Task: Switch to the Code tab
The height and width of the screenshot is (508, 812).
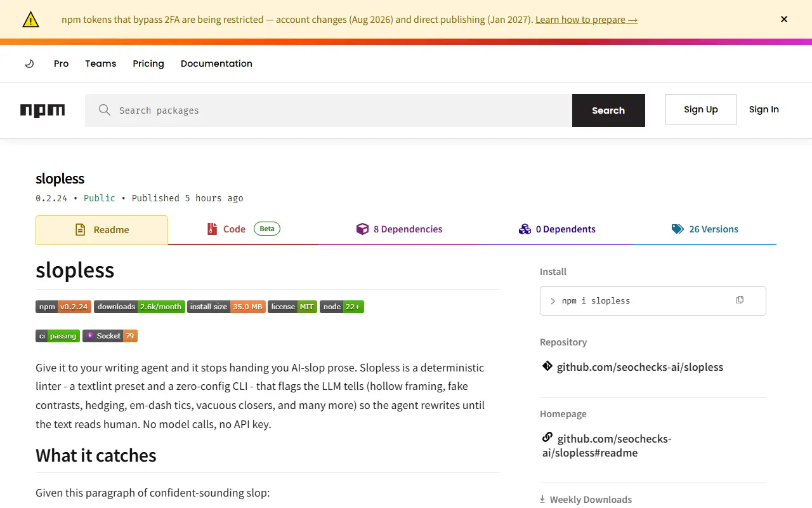Action: point(244,229)
